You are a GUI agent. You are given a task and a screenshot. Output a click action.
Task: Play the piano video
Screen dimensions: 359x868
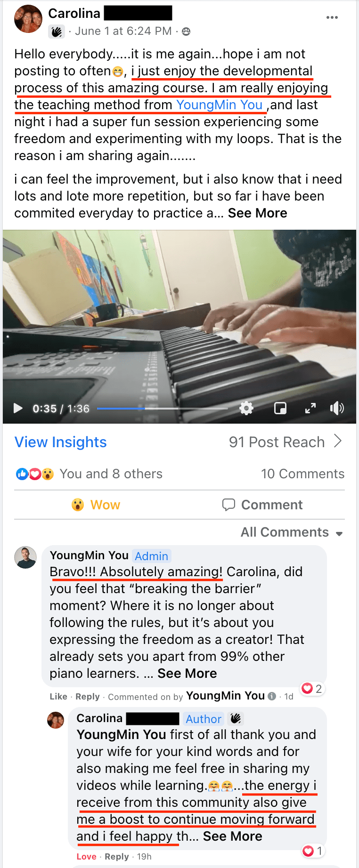pos(18,408)
